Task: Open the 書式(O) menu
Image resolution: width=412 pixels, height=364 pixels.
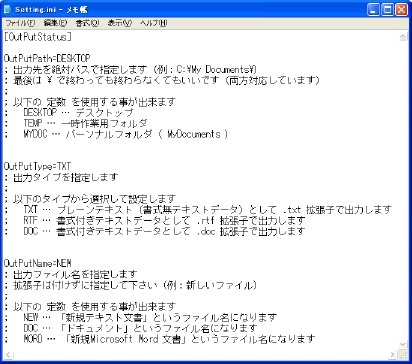Action: tap(87, 23)
